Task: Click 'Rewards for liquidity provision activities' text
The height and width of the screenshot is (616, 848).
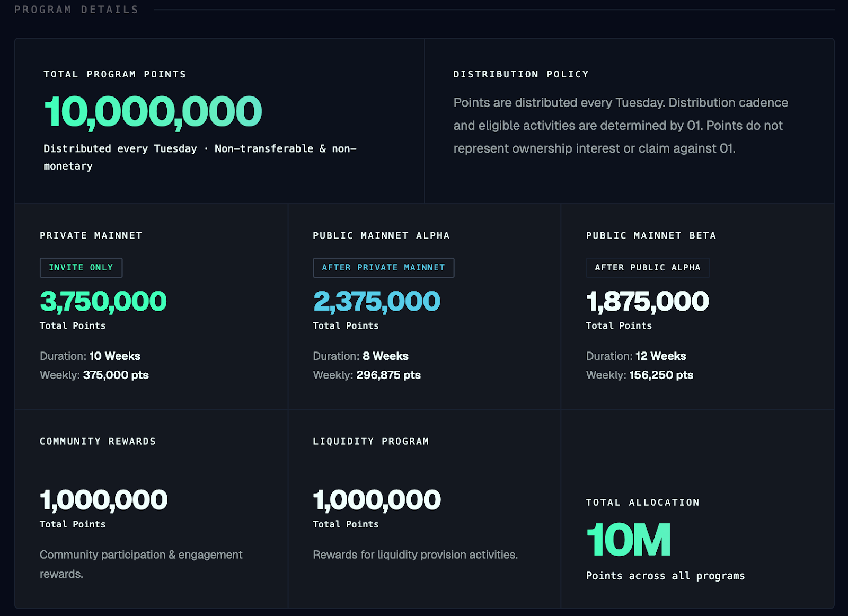Action: point(415,555)
